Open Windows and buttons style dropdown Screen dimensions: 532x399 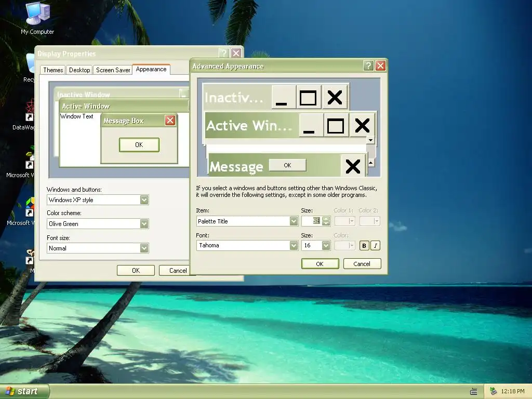point(144,200)
